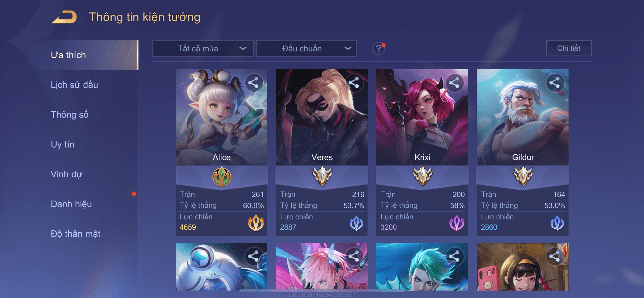Click Veres's winged proficiency badge

coord(322,176)
